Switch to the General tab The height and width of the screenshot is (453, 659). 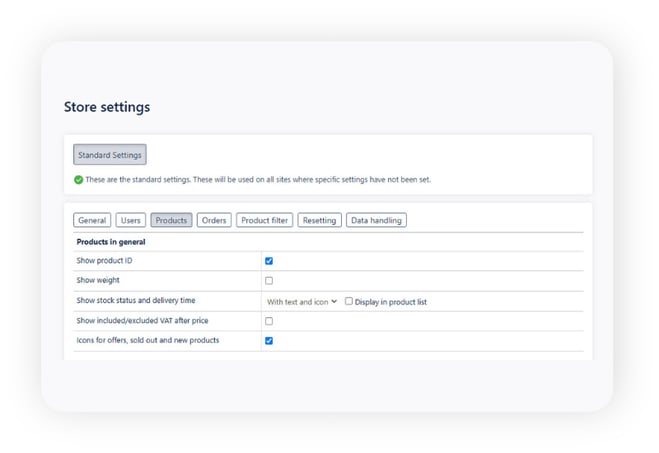pyautogui.click(x=92, y=220)
